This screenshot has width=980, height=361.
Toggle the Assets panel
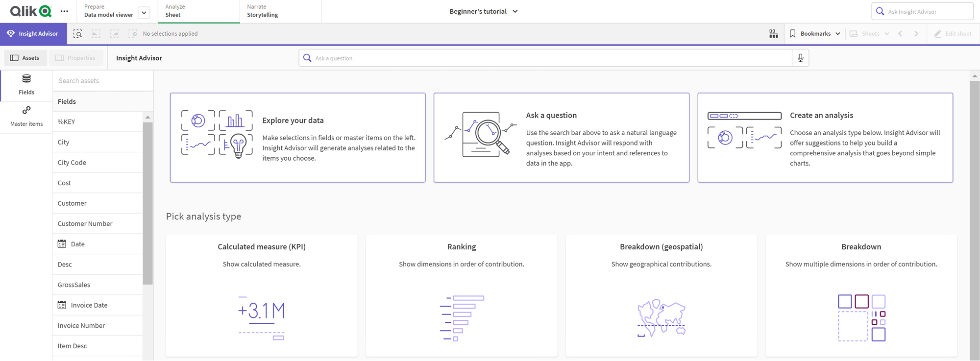(25, 58)
